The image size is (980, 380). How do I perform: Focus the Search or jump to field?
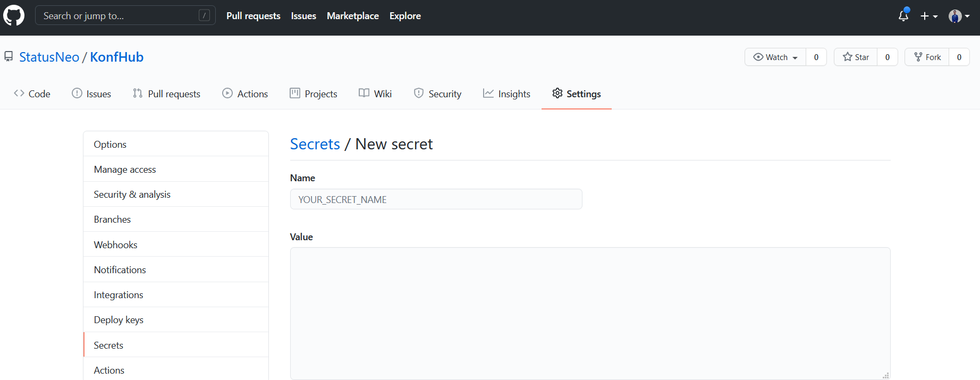(125, 15)
